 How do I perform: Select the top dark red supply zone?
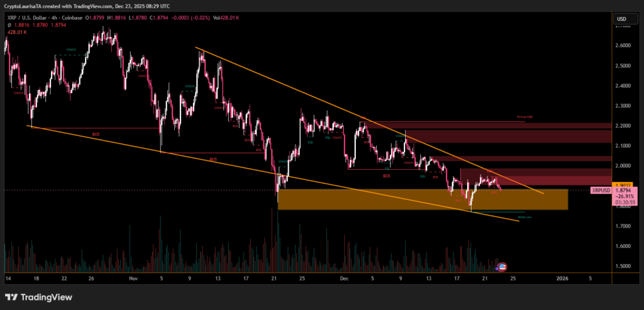(x=440, y=126)
